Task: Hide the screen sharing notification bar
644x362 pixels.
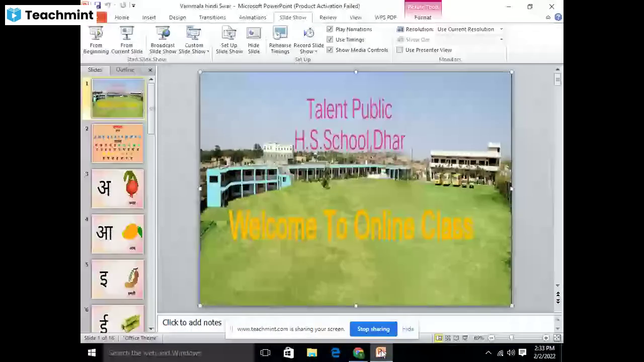Action: 408,329
